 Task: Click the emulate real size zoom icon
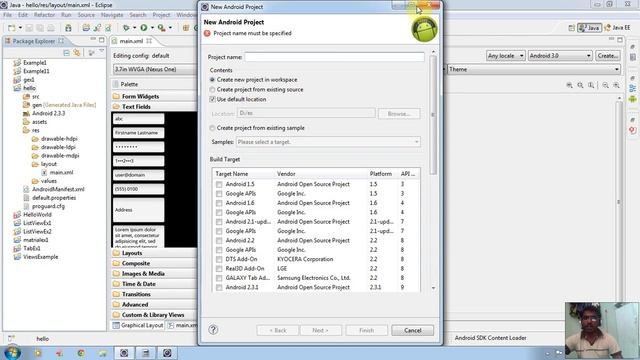pyautogui.click(x=569, y=85)
